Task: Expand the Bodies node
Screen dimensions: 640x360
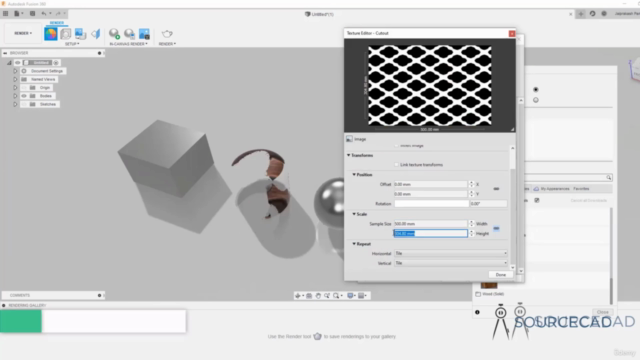Action: pyautogui.click(x=15, y=96)
